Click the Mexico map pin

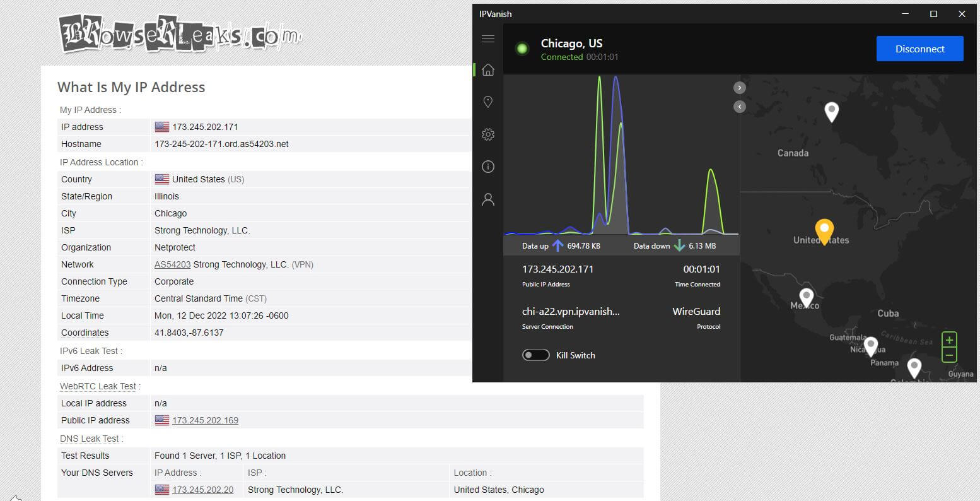[806, 297]
